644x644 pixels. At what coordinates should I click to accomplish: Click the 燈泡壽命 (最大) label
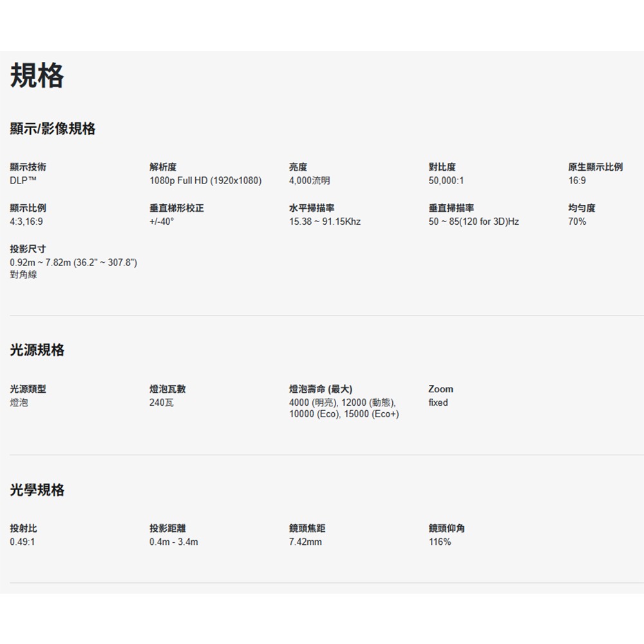point(321,389)
